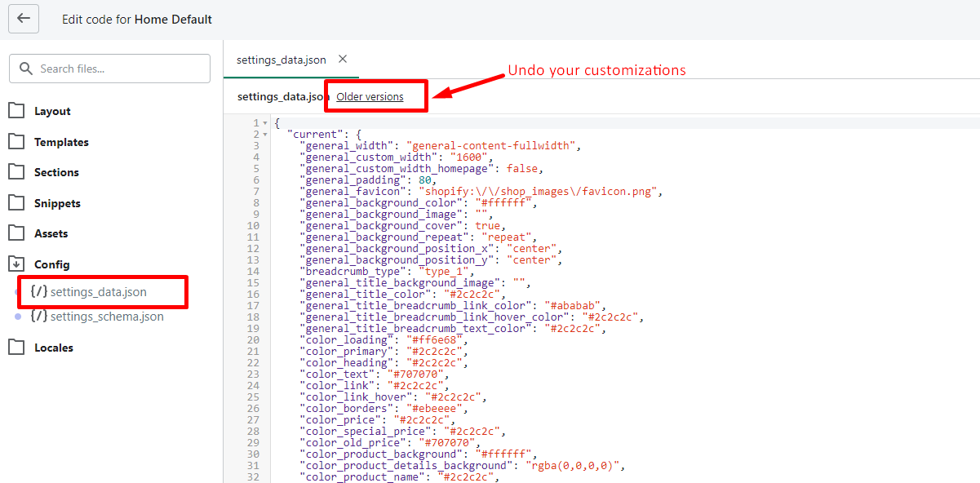980x483 pixels.
Task: Click the "Home Default" theme title
Action: coord(173,19)
